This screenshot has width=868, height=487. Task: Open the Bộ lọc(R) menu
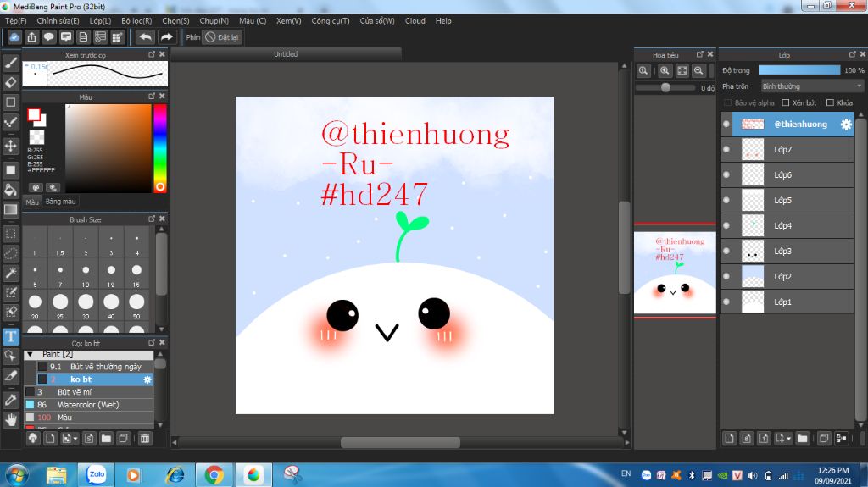[x=136, y=21]
